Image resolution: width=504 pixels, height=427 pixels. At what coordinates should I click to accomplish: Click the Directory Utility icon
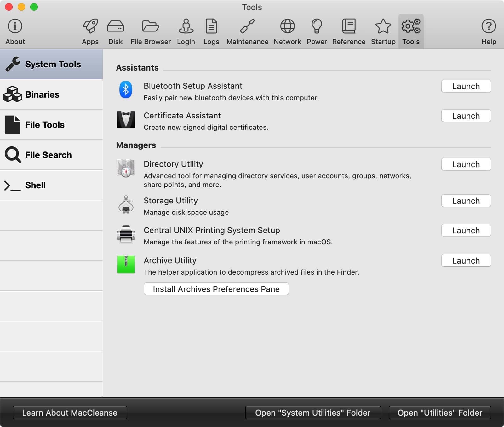point(126,168)
